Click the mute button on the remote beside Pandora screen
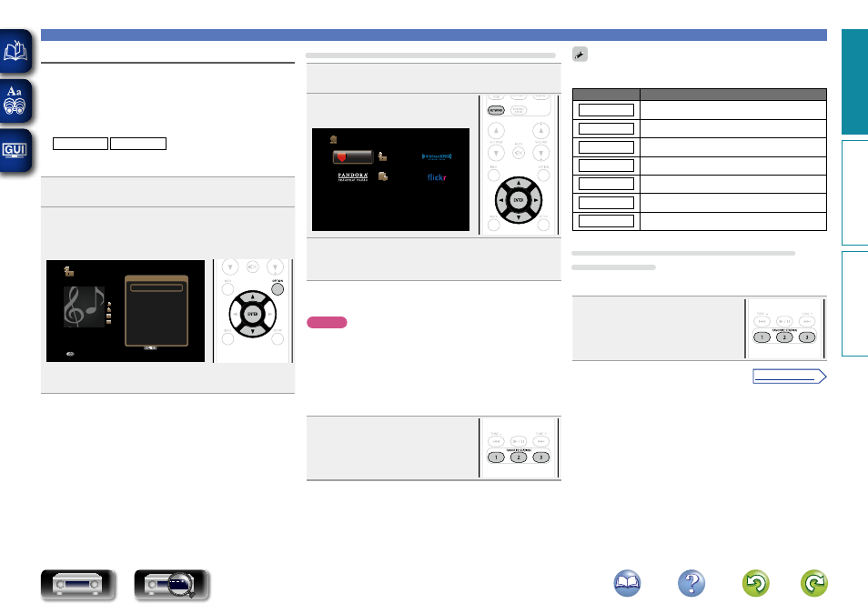The image size is (868, 613). pyautogui.click(x=518, y=153)
